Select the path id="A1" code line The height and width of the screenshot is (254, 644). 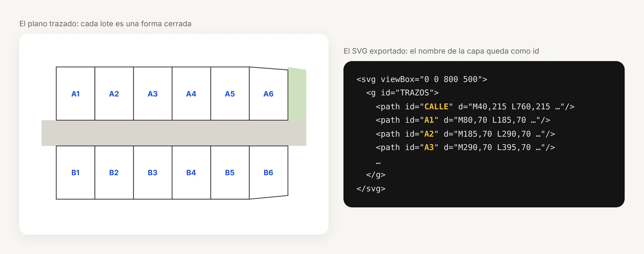click(463, 120)
